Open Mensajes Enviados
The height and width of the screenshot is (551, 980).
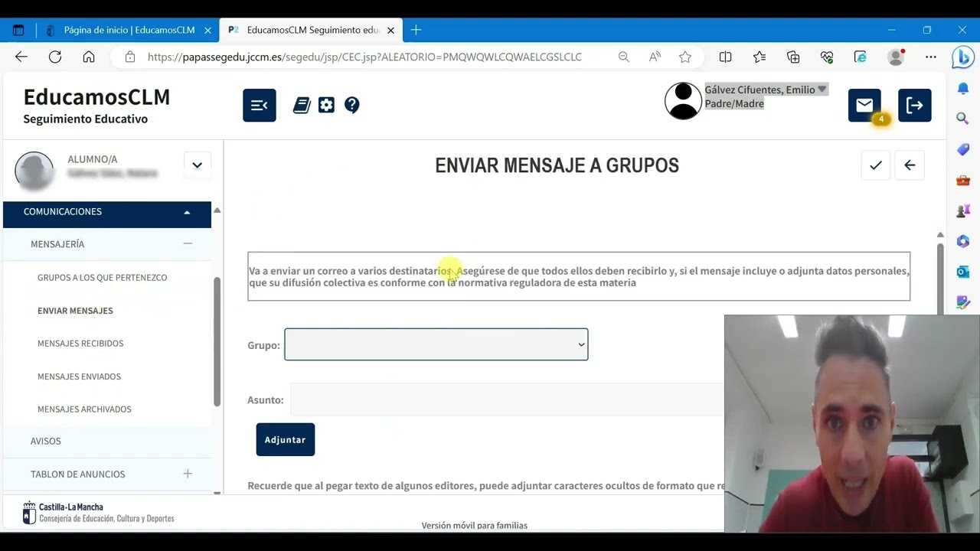79,377
